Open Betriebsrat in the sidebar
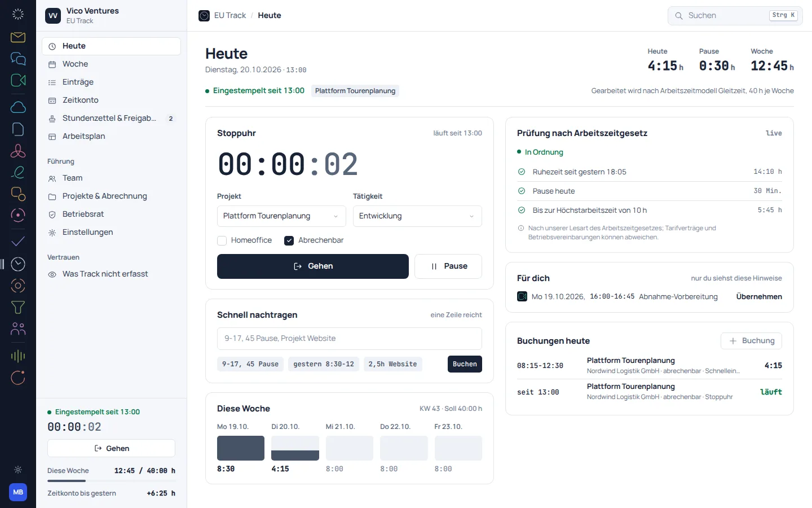Viewport: 812px width, 508px height. (x=111, y=214)
